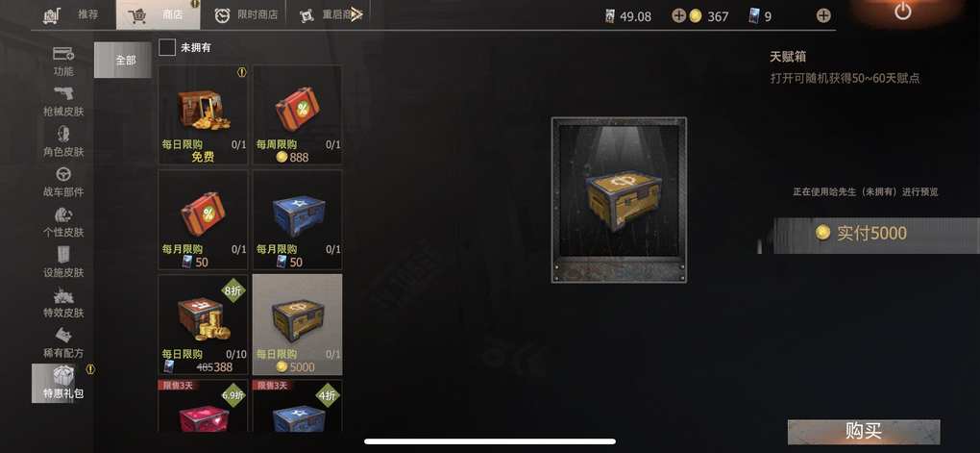Open the 枪械皮肤 pistol icon category
This screenshot has height=453, width=980.
(x=63, y=94)
